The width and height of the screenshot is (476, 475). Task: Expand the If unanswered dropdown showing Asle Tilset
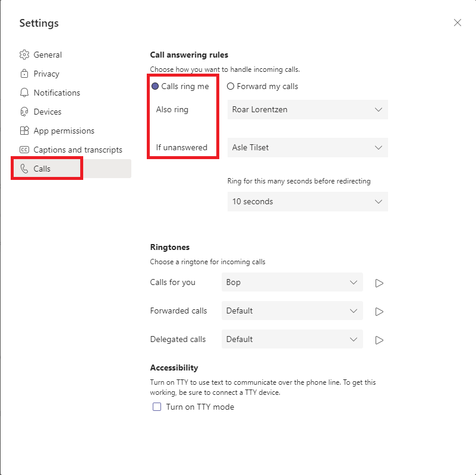click(x=307, y=147)
